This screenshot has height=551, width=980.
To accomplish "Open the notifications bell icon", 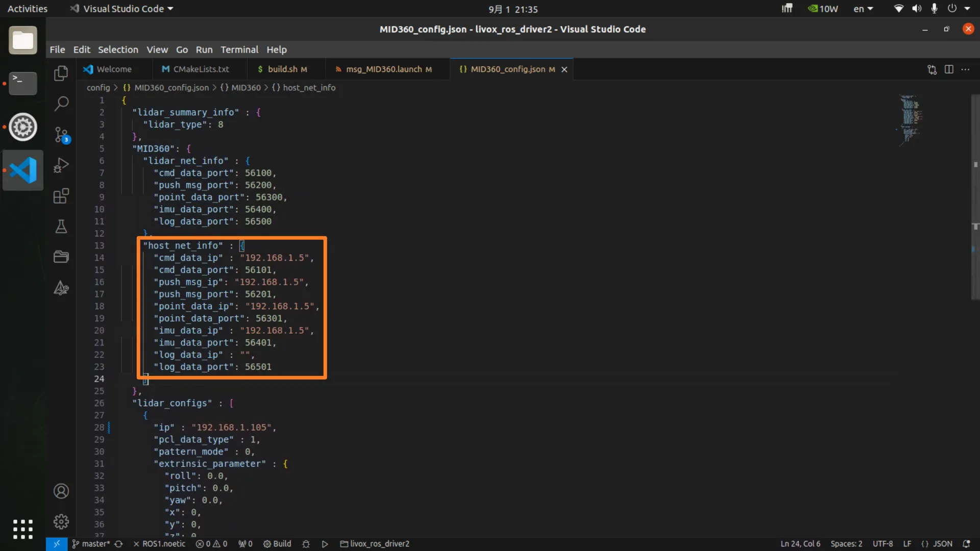I will click(x=966, y=544).
